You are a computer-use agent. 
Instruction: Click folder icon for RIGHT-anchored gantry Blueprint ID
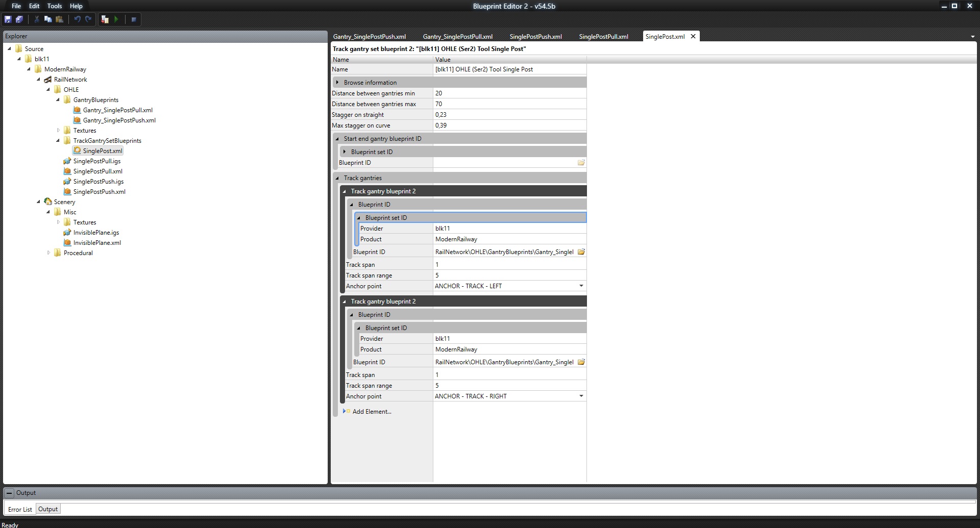pyautogui.click(x=581, y=362)
